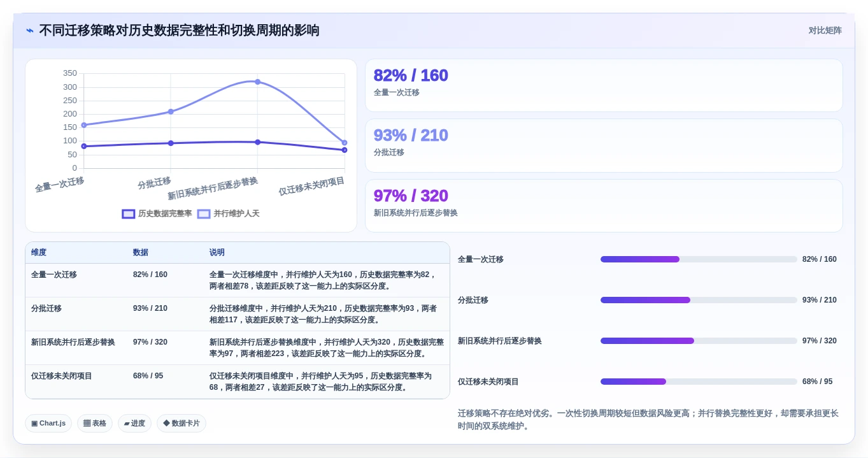Select the 新旧系统并行后逐步替换 table row name

73,342
